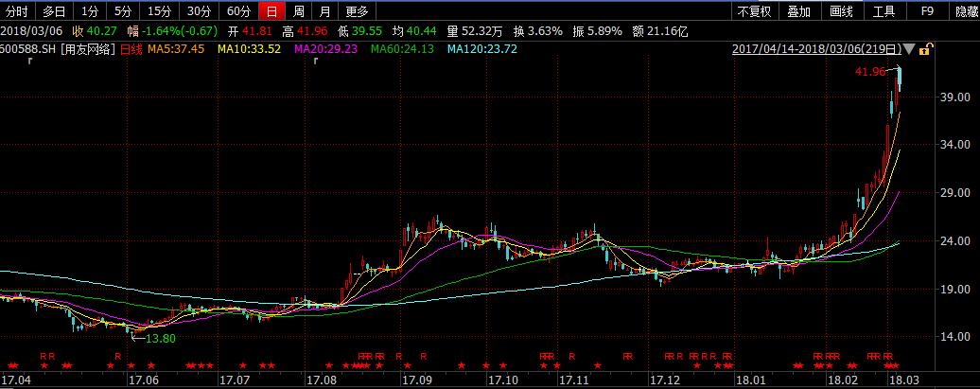Click the F9 button
Viewport: 980px width, 389px height.
(x=929, y=11)
